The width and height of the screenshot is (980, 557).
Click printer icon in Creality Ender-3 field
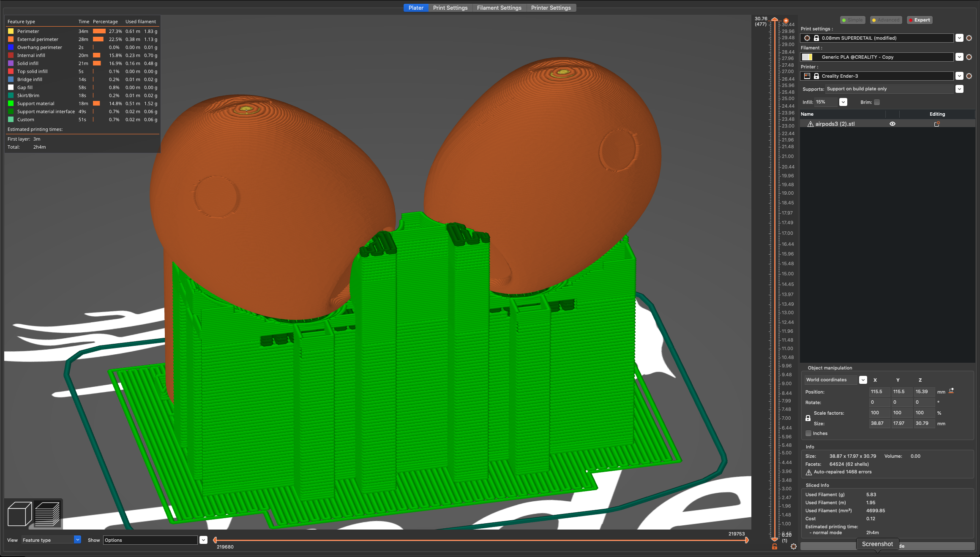click(x=807, y=76)
